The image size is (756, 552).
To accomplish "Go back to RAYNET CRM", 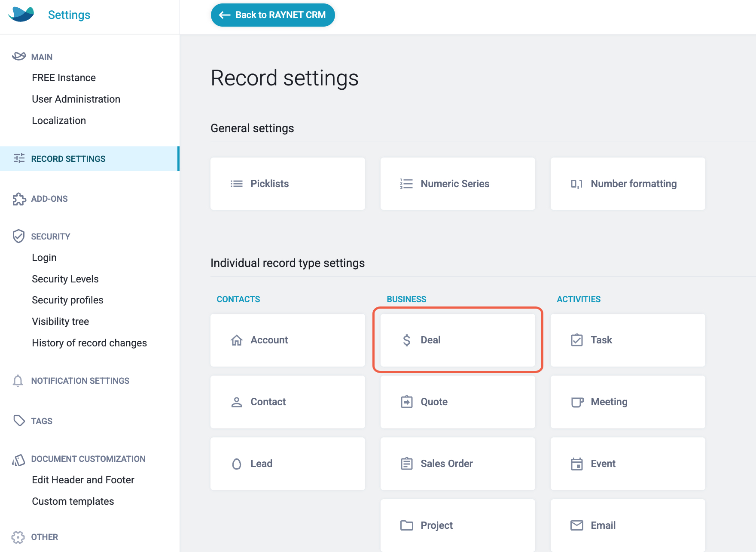I will pos(273,15).
